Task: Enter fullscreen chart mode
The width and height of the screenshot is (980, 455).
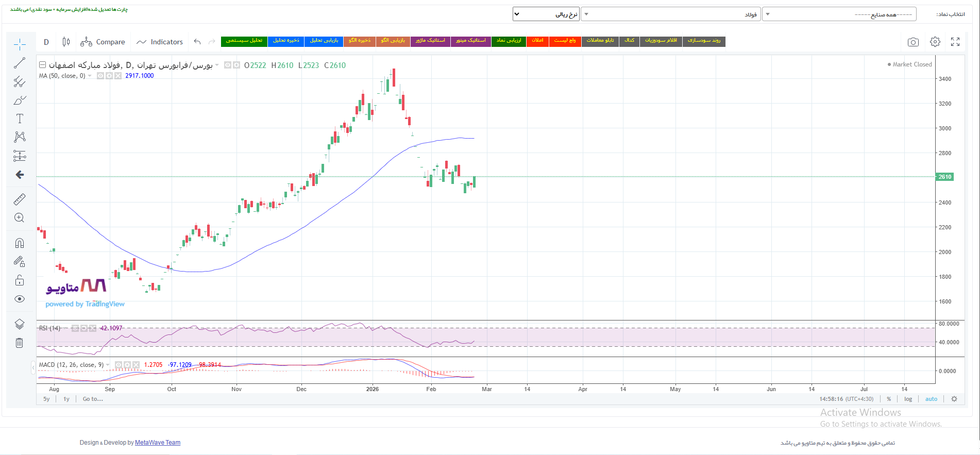Action: point(955,42)
